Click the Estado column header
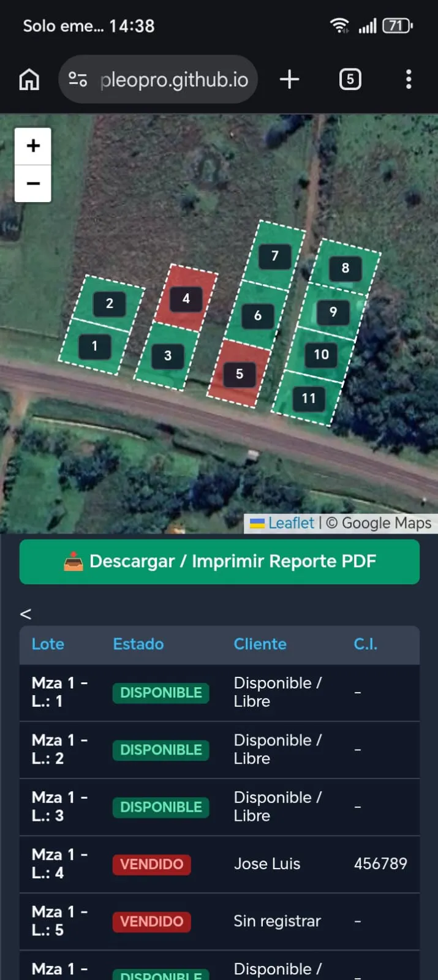The height and width of the screenshot is (980, 438). tap(138, 644)
